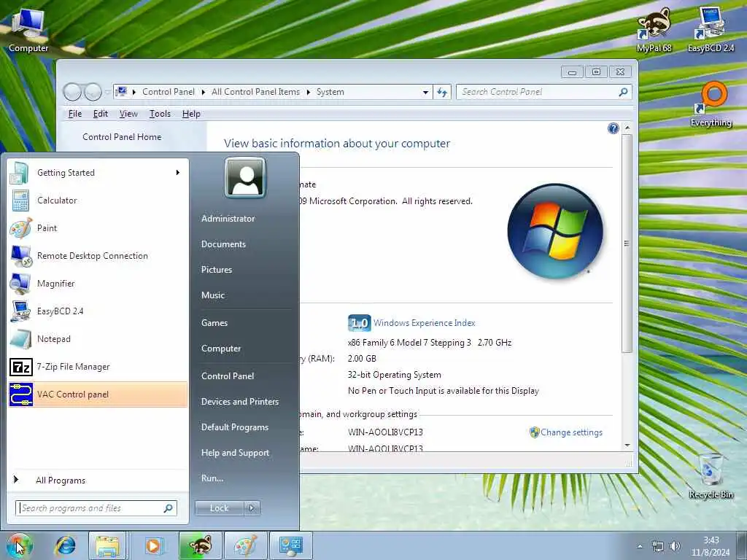Open Notepad from the Start menu
747x560 pixels.
[98, 338]
